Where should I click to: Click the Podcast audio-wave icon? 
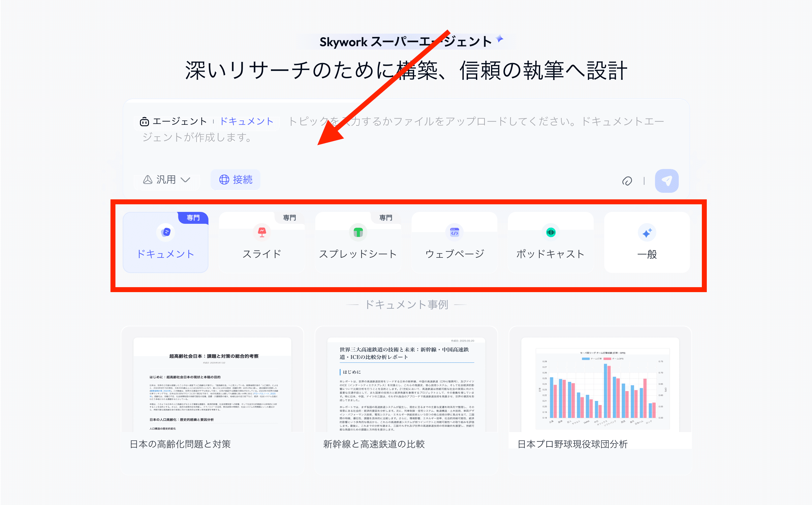[551, 232]
